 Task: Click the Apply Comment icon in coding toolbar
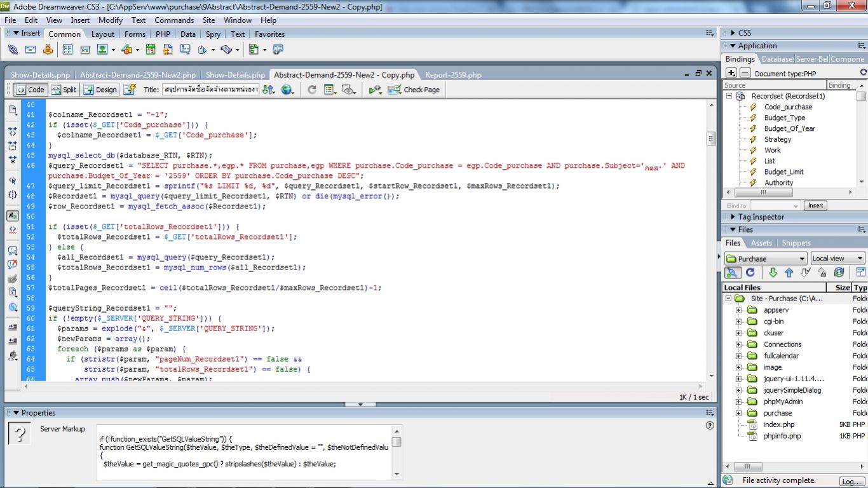coord(13,250)
